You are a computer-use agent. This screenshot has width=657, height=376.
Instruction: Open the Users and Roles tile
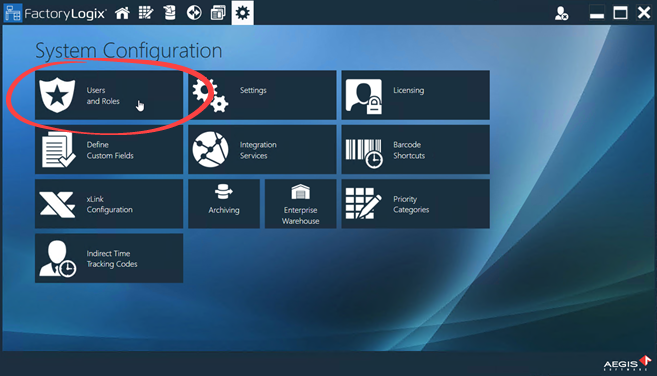point(109,95)
